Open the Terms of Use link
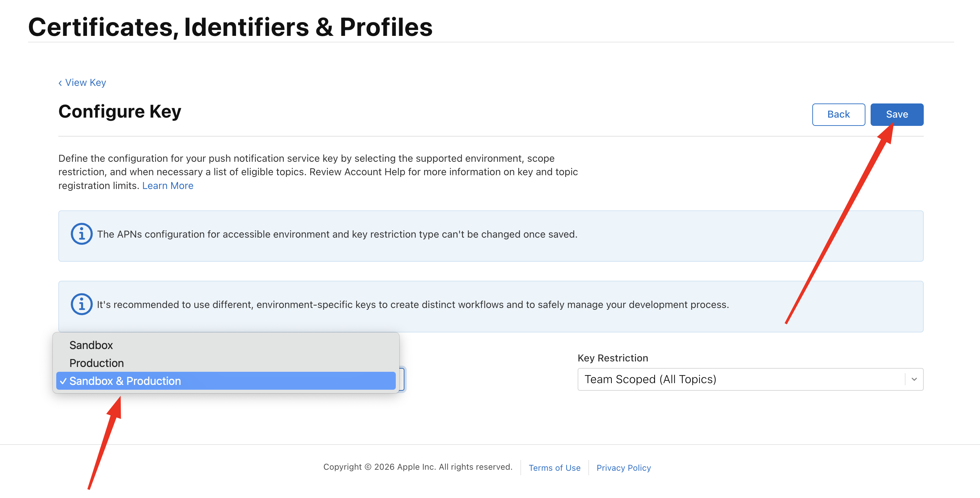 (x=554, y=468)
